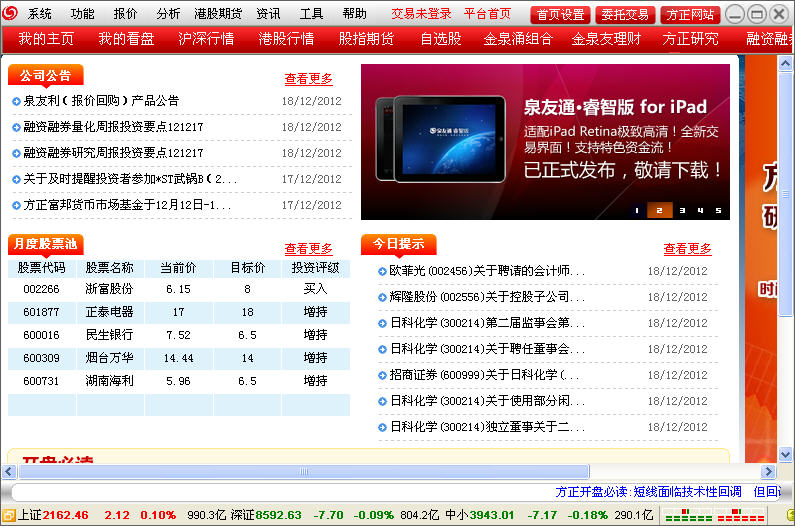795x526 pixels.
Task: Switch to the 沪深行情 tab
Action: [206, 39]
